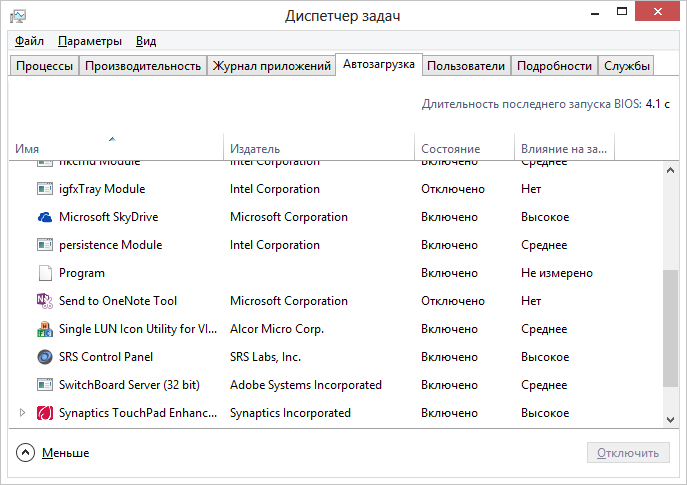The width and height of the screenshot is (687, 485).
Task: Click the Task Manager title bar icon
Action: [18, 16]
